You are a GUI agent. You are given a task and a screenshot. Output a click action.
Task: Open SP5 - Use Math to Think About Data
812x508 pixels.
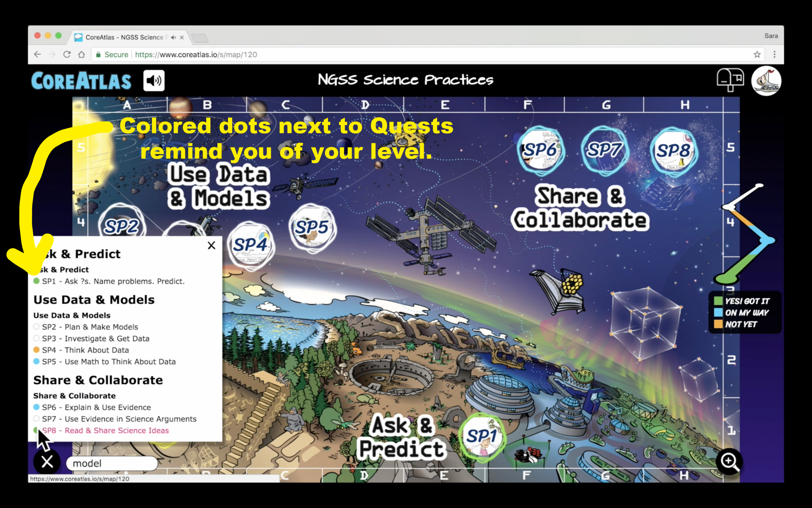[109, 361]
